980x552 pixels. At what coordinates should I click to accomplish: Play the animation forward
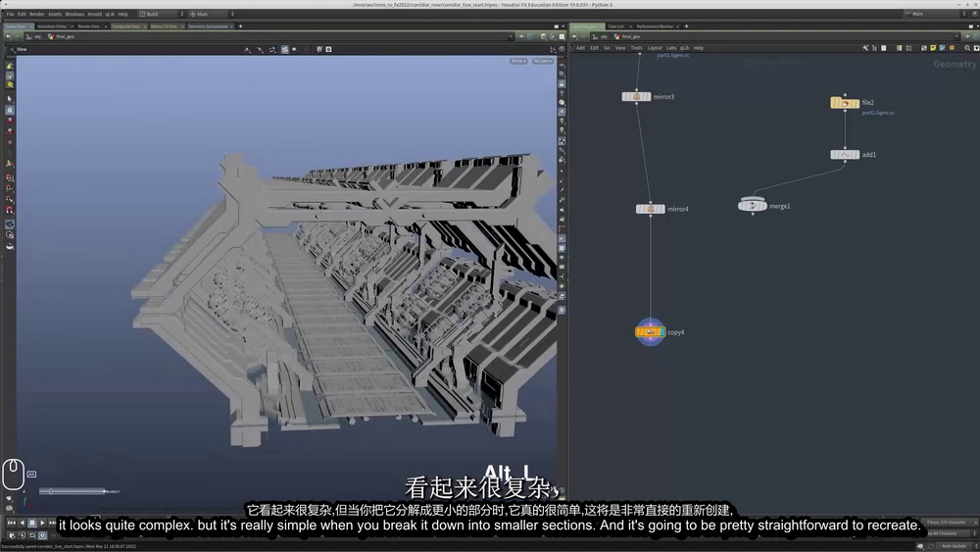pos(42,523)
